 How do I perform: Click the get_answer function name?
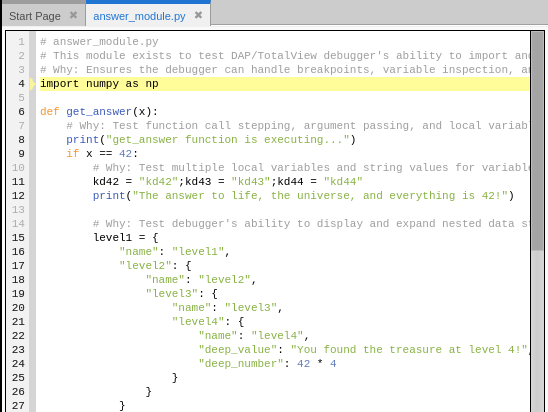pos(99,112)
